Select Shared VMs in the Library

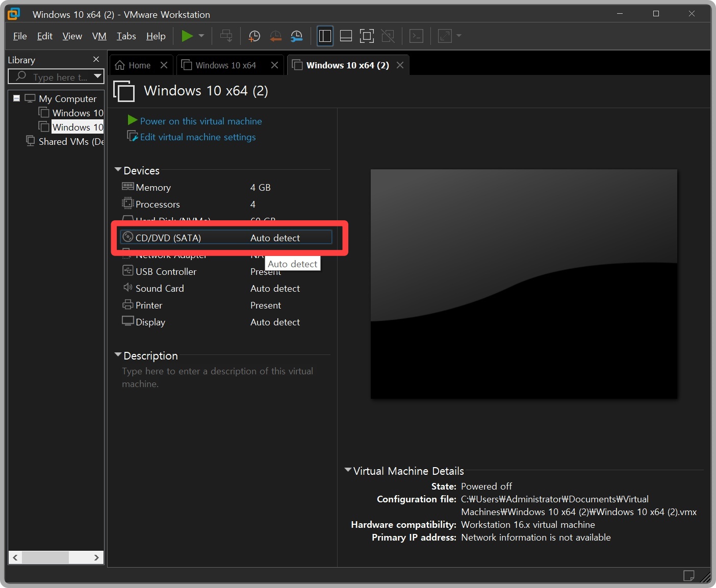pyautogui.click(x=71, y=141)
